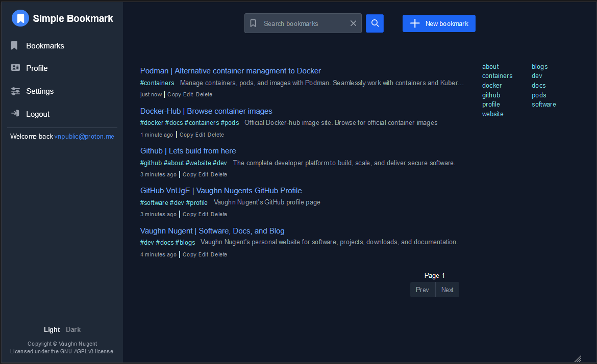Filter by 'website' tag in tag list
The image size is (597, 364).
tap(493, 114)
